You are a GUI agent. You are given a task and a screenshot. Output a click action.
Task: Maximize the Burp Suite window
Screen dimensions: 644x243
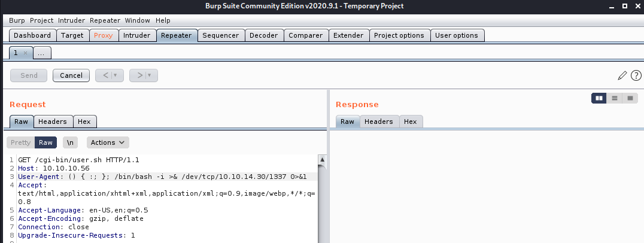[x=625, y=6]
